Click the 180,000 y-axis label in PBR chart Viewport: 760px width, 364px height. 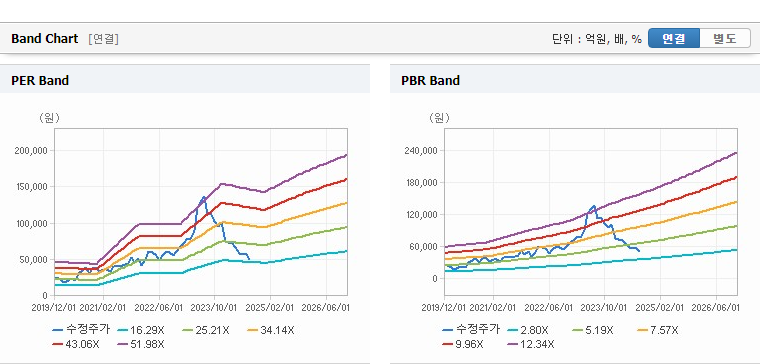(421, 183)
